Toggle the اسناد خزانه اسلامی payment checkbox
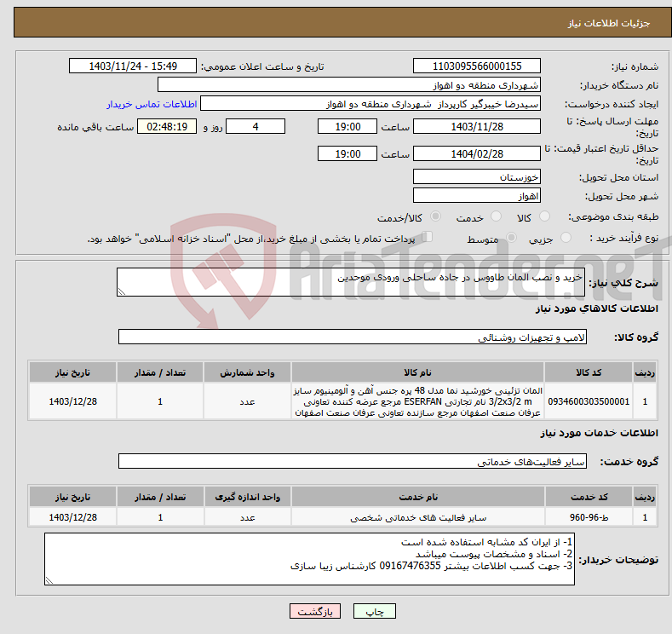 tap(428, 237)
